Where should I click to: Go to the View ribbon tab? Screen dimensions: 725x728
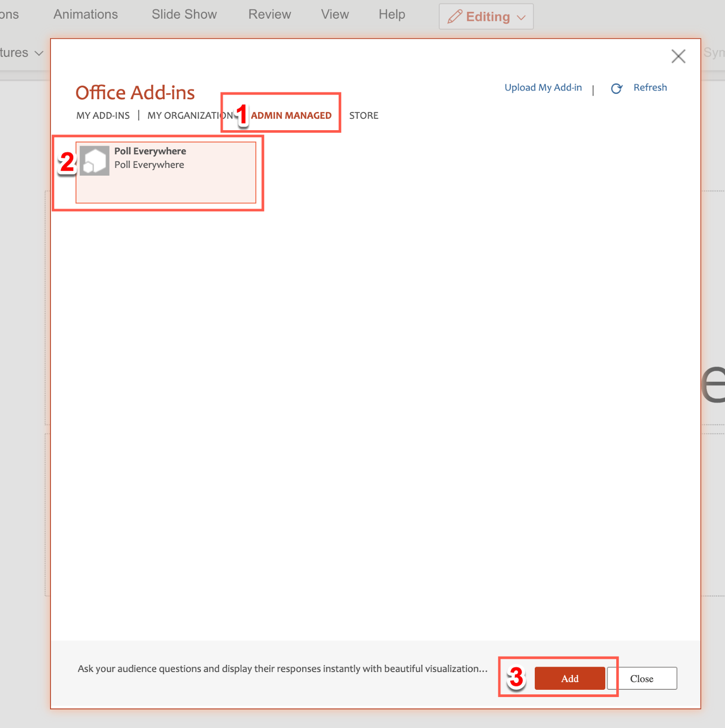335,15
